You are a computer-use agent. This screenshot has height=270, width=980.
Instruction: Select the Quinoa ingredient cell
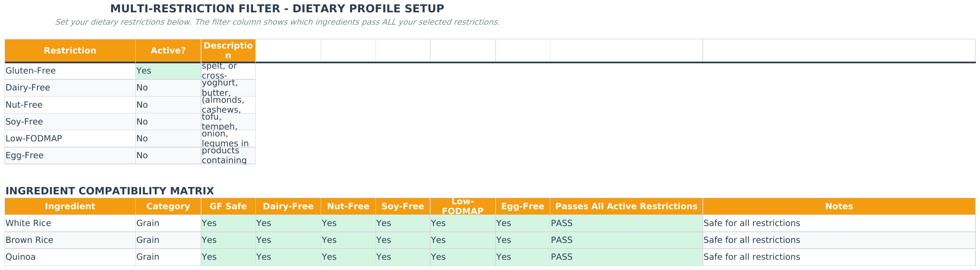pos(70,257)
